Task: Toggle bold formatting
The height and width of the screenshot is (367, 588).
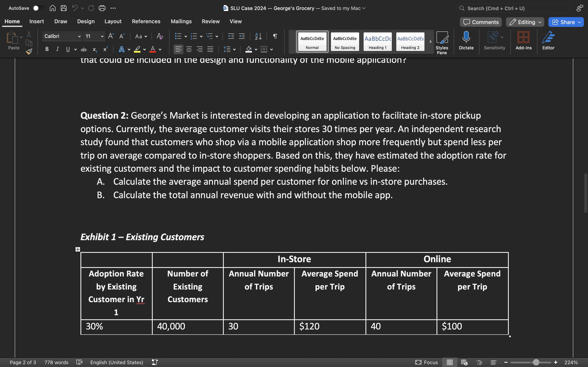Action: click(x=47, y=49)
